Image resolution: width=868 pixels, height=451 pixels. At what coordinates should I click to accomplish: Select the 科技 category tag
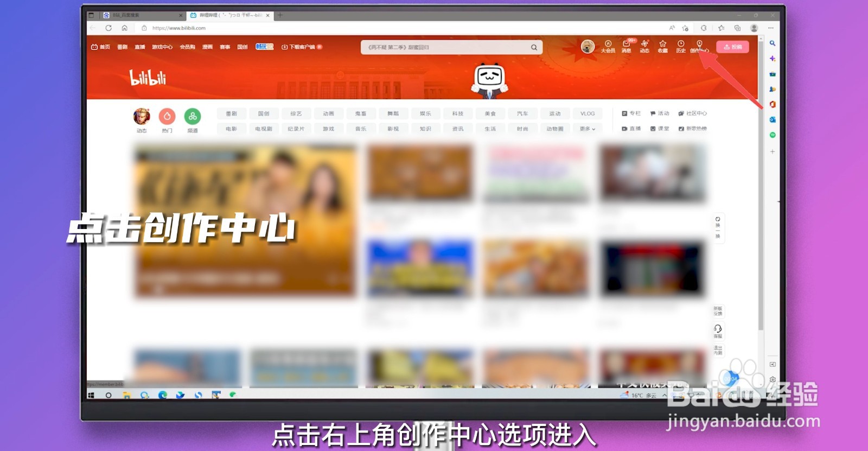[458, 113]
